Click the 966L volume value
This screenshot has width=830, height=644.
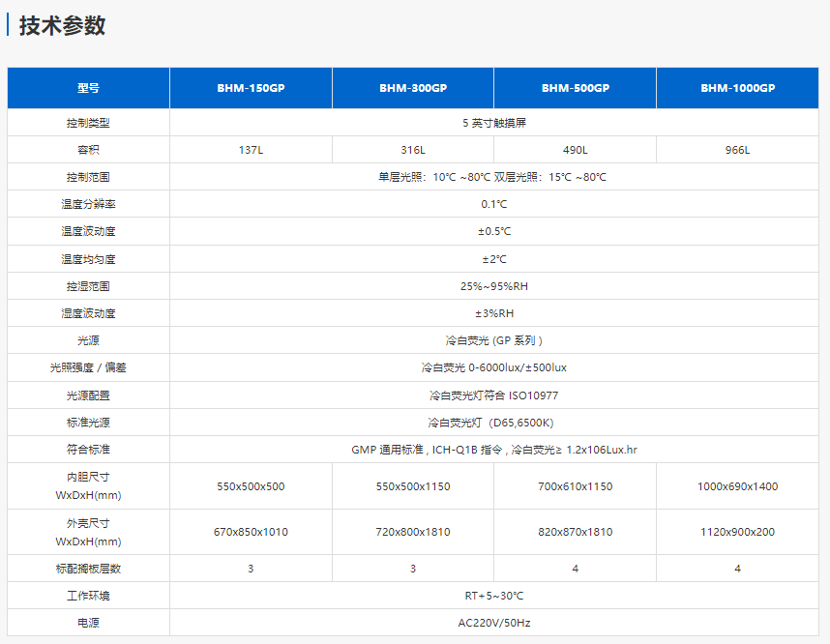click(x=737, y=150)
